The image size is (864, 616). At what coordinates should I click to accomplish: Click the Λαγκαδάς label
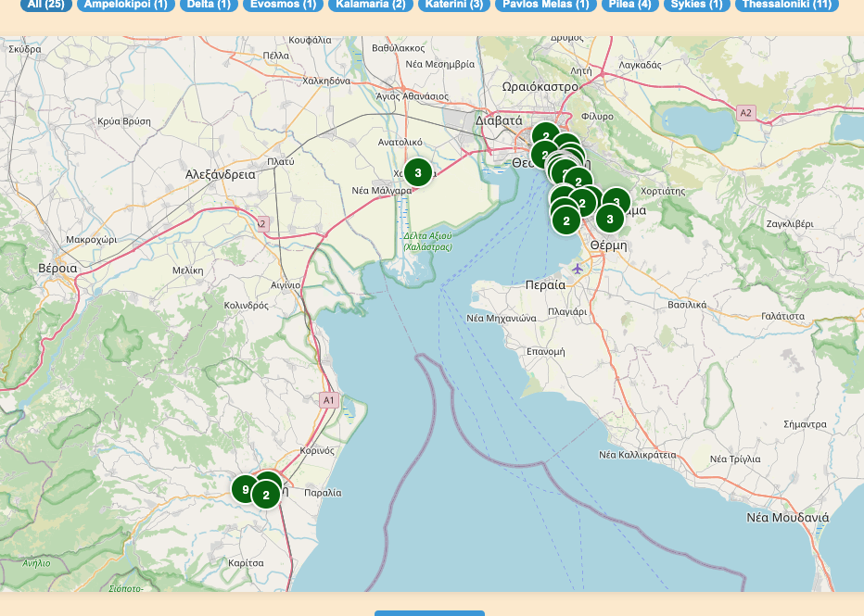[640, 65]
